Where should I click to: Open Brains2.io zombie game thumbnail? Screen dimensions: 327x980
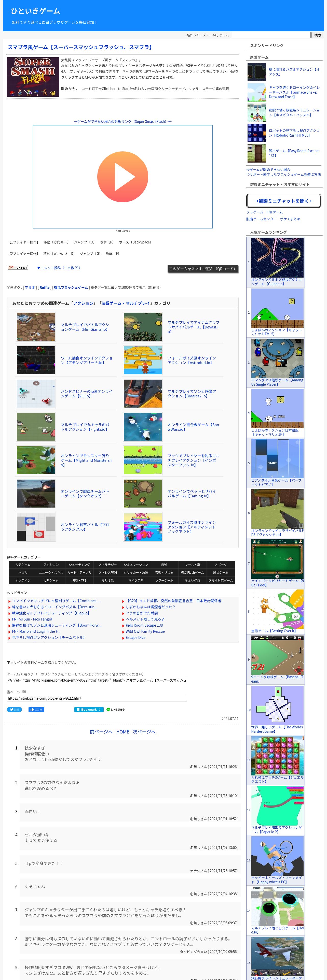pyautogui.click(x=143, y=393)
